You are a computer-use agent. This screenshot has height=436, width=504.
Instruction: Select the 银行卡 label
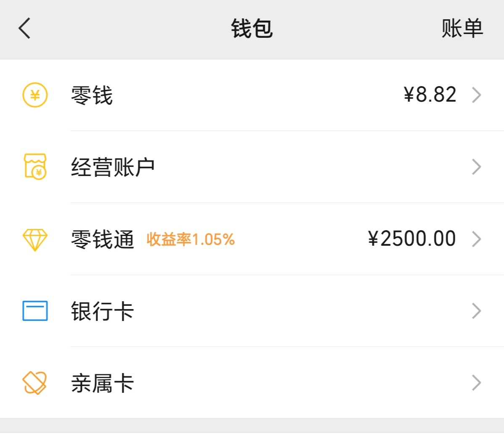pos(102,311)
